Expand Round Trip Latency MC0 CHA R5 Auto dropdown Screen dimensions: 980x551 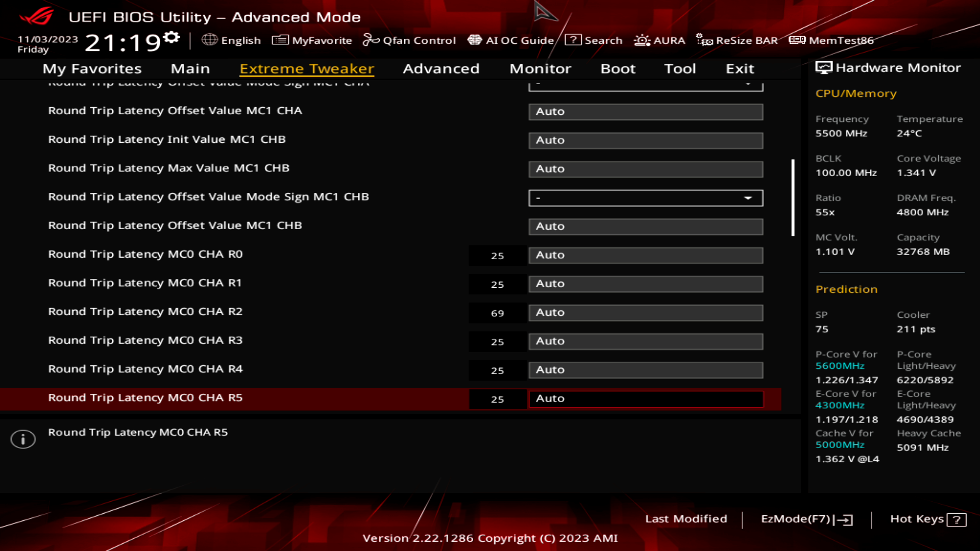tap(646, 398)
